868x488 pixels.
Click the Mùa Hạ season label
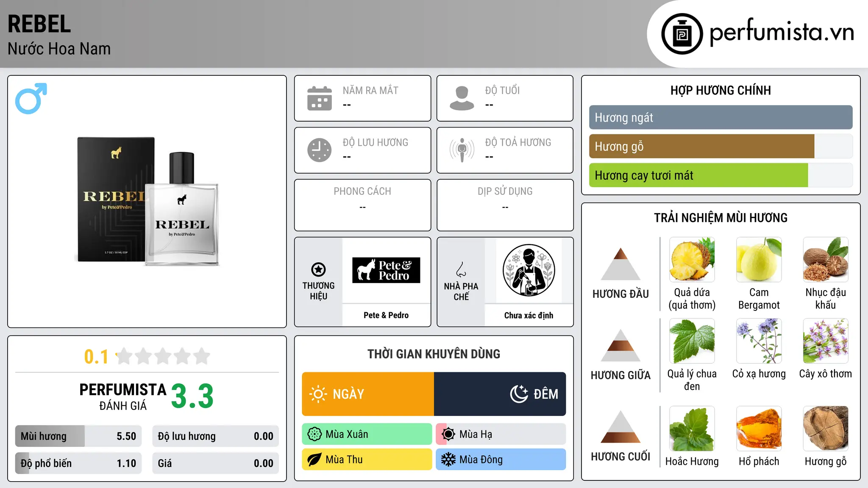476,434
